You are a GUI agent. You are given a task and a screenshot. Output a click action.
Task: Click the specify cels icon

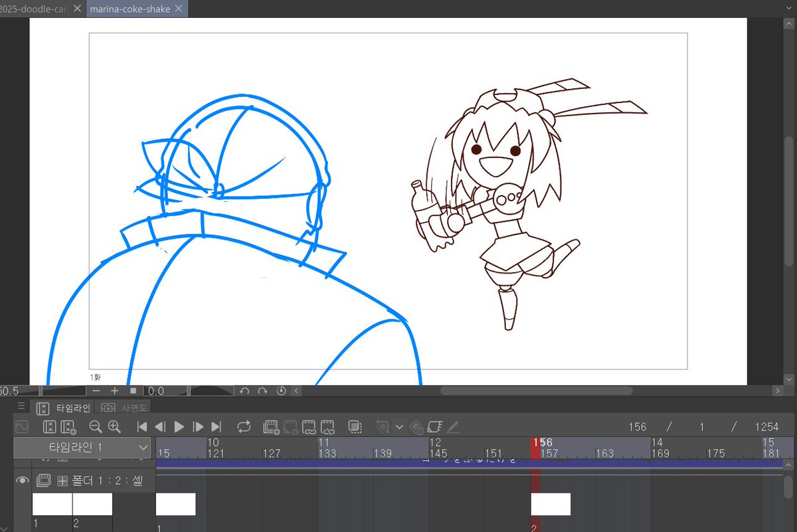click(290, 427)
